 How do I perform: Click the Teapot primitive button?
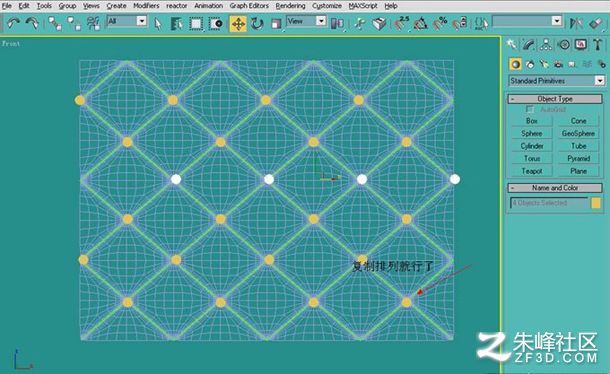(x=531, y=171)
